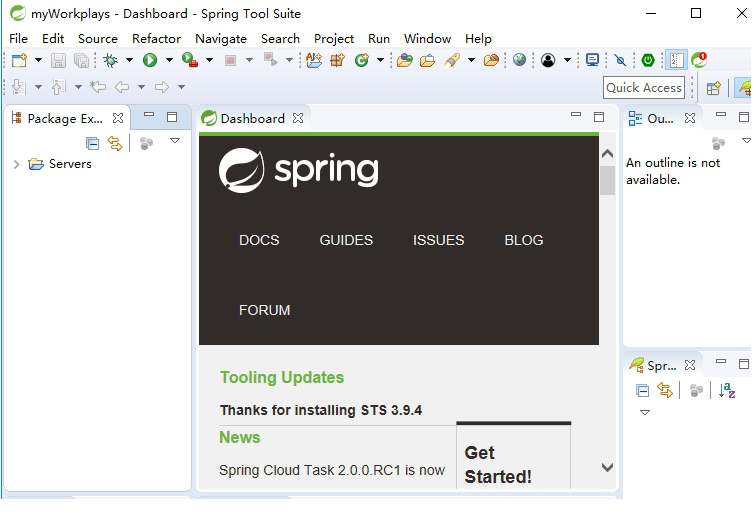The height and width of the screenshot is (518, 756).
Task: Open the Search flashlight dropdown arrow
Action: click(472, 60)
